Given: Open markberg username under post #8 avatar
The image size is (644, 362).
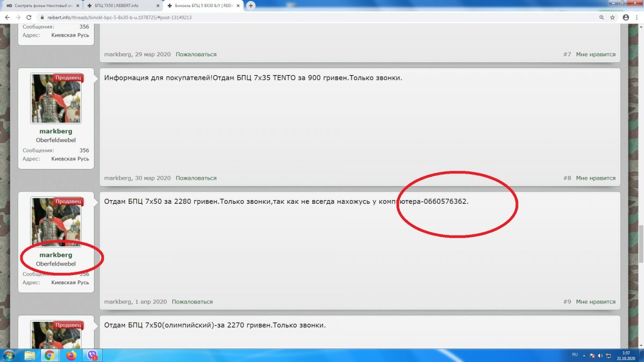Looking at the screenshot, I should (56, 131).
